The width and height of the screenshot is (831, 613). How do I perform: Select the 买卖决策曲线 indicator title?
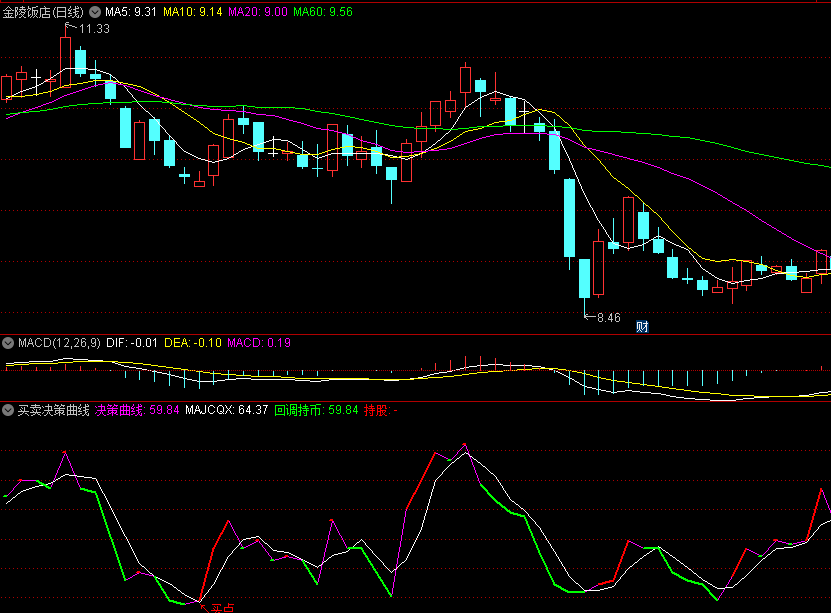pos(54,410)
